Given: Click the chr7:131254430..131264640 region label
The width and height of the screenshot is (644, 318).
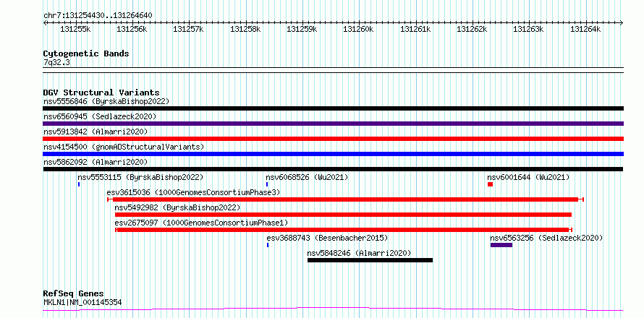Looking at the screenshot, I should (x=98, y=16).
